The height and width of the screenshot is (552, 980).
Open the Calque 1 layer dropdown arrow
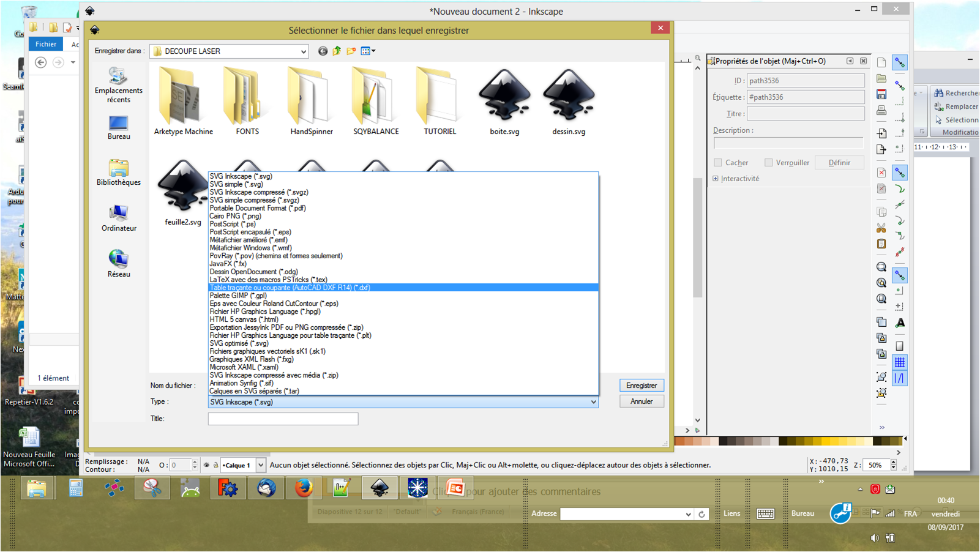coord(261,465)
